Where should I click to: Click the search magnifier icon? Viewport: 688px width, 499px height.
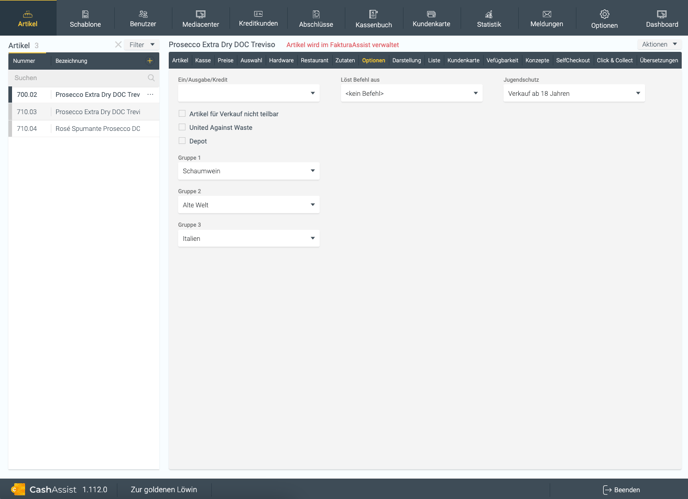click(151, 78)
